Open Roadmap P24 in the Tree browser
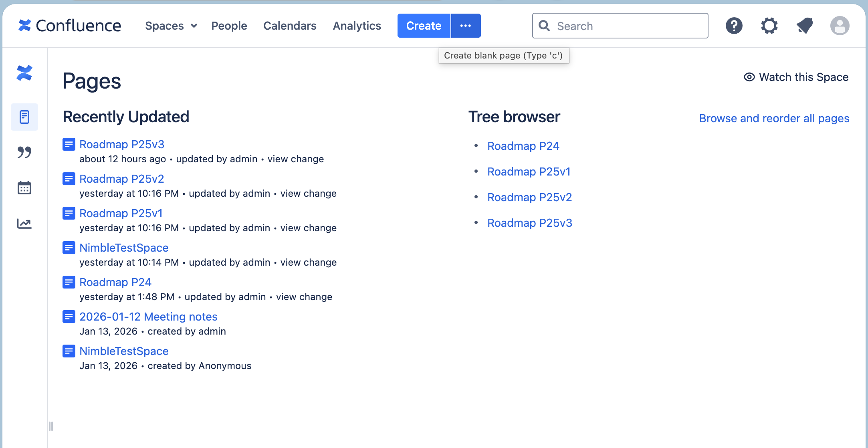This screenshot has width=868, height=448. [523, 146]
